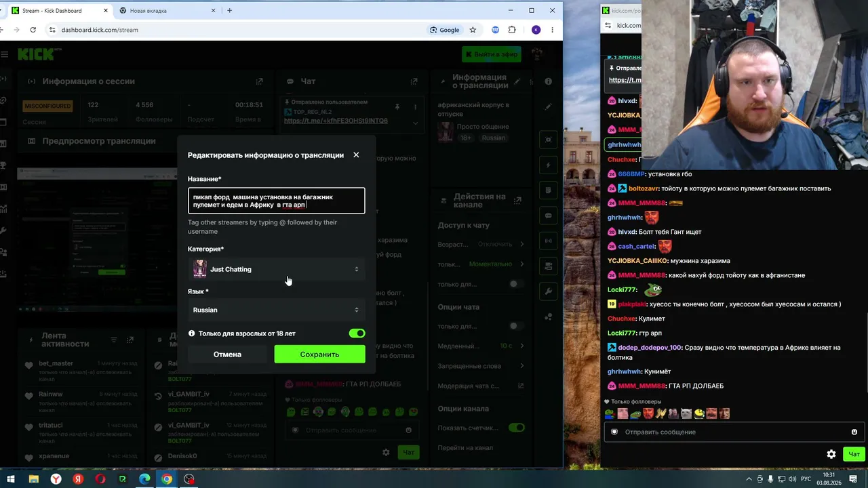Viewport: 868px width, 488px height.
Task: Open the Chrome profile avatar
Action: tap(536, 30)
